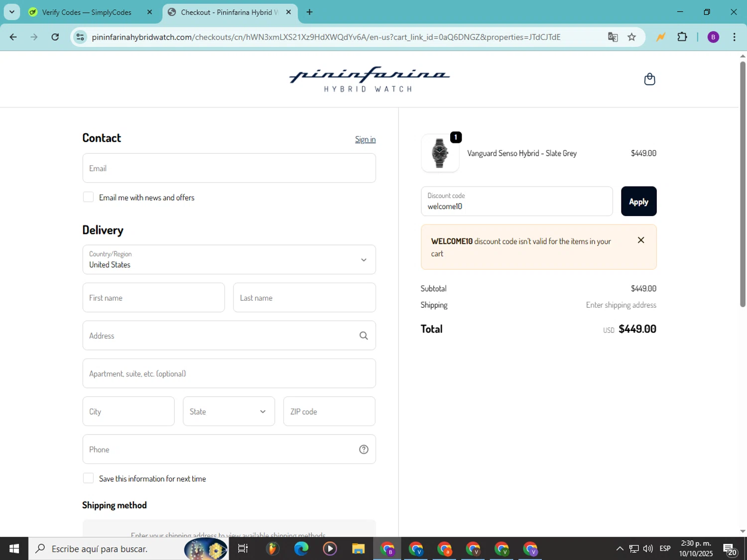Launch Microsoft Edge from taskbar
Viewport: 747px width, 560px height.
pos(301,549)
